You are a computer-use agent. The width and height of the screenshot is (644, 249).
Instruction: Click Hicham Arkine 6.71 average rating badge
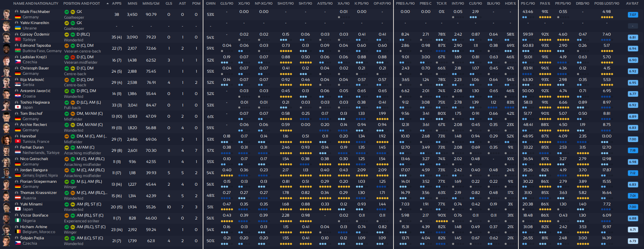632,230
